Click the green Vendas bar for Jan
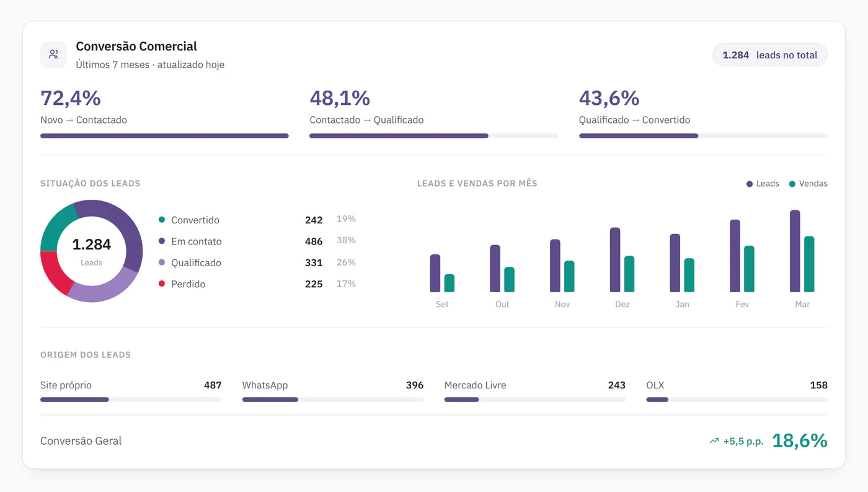The image size is (868, 492). tap(689, 275)
